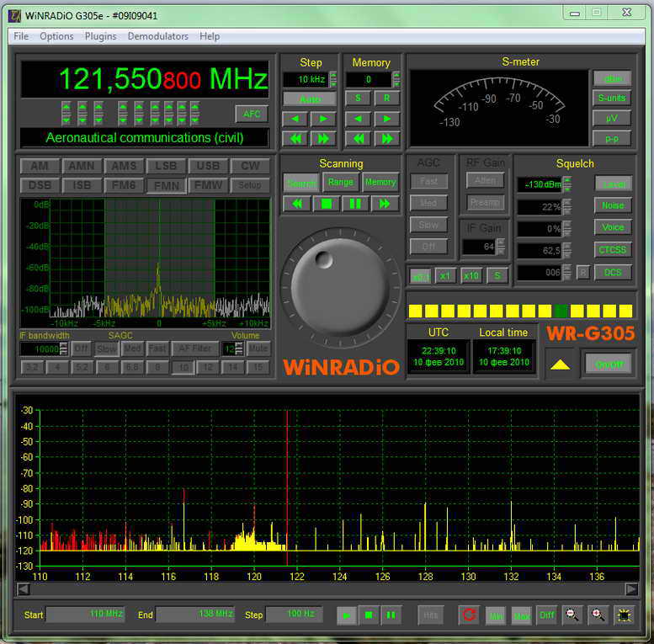Image resolution: width=654 pixels, height=644 pixels.
Task: Open the Options menu
Action: click(56, 36)
